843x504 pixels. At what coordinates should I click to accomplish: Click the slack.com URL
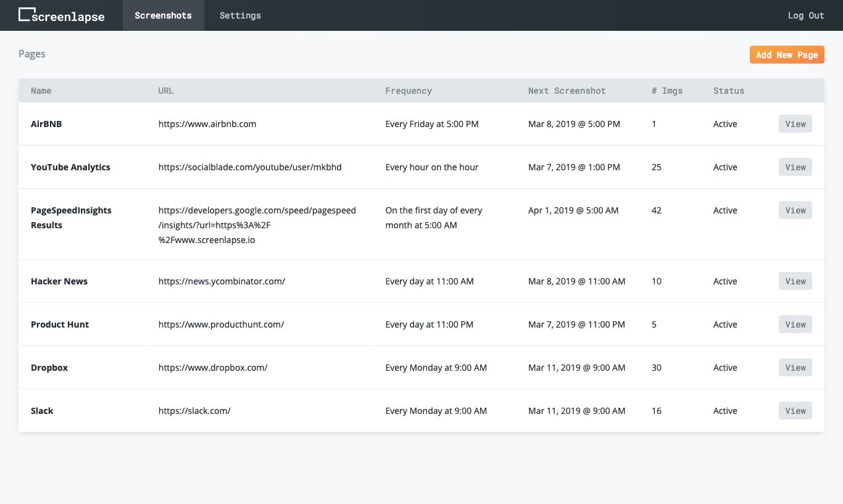coord(194,411)
